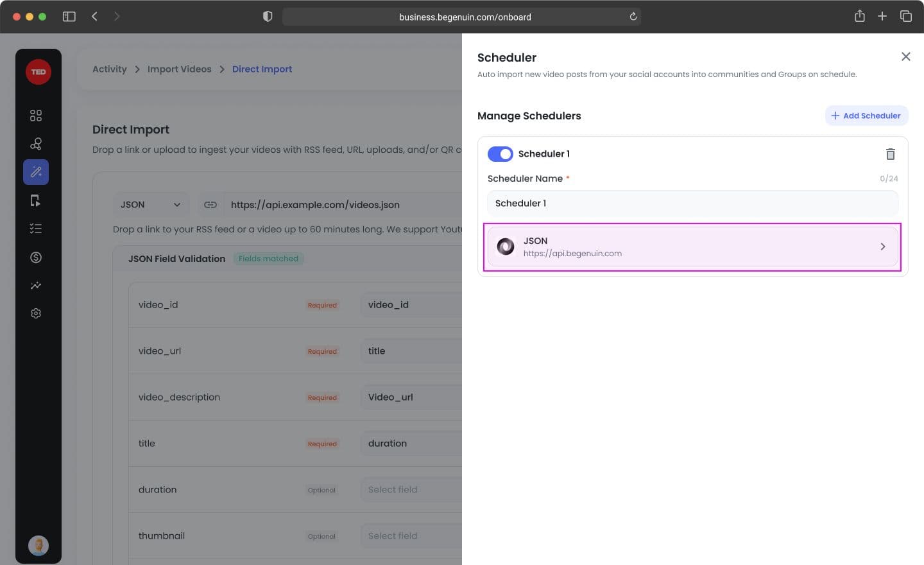Image resolution: width=924 pixels, height=565 pixels.
Task: Delete Scheduler 1 with trash icon
Action: point(890,154)
